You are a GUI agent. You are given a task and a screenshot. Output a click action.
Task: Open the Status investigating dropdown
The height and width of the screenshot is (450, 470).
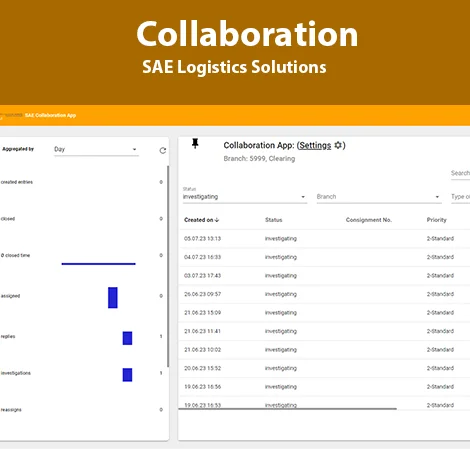[245, 197]
